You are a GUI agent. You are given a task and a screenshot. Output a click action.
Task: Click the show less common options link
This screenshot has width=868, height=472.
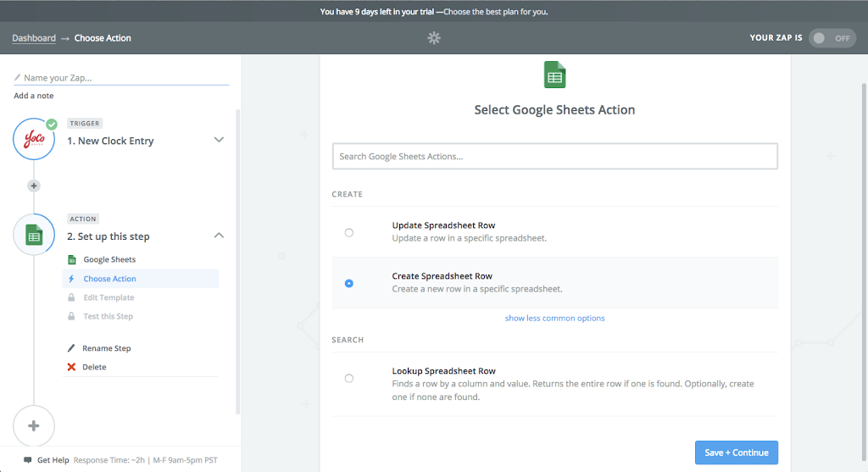[554, 319]
